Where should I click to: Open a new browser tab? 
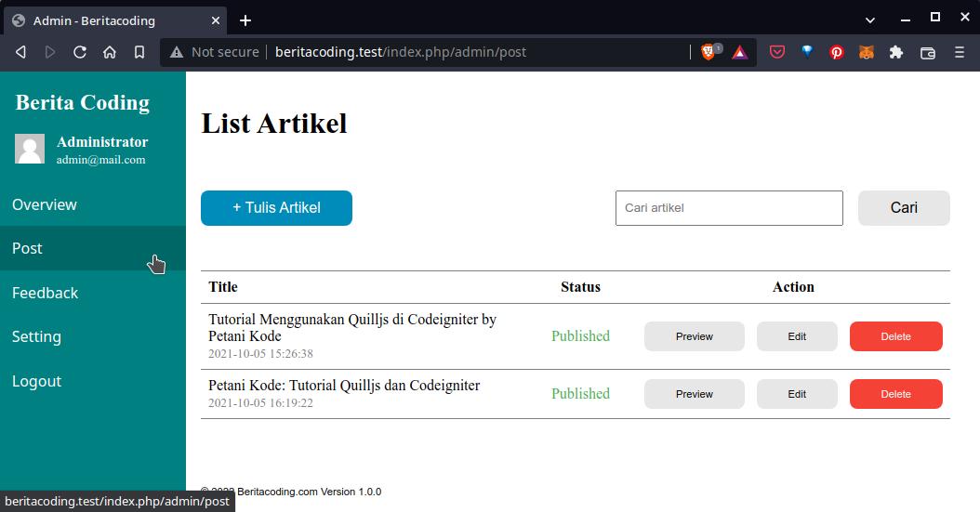click(x=245, y=20)
